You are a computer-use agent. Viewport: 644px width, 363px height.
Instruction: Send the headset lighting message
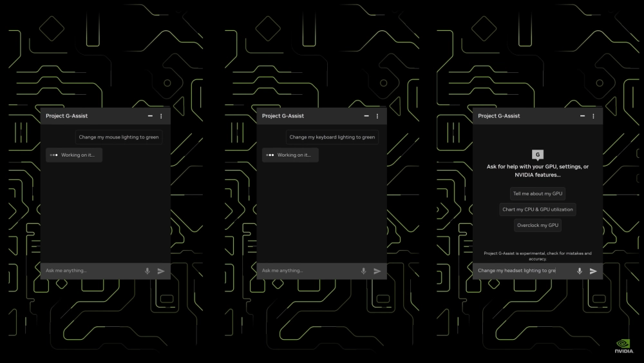tap(593, 271)
